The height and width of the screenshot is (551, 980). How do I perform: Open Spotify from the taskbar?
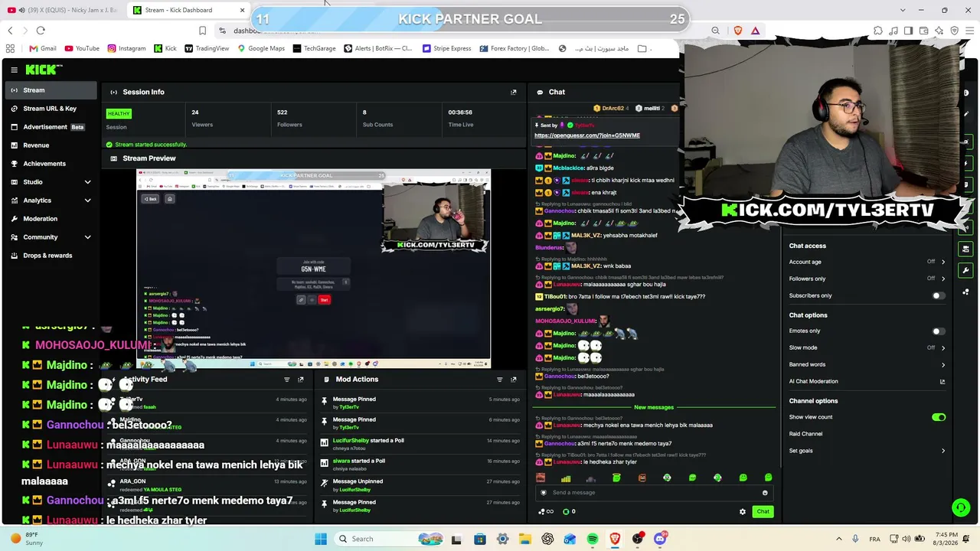click(x=593, y=539)
